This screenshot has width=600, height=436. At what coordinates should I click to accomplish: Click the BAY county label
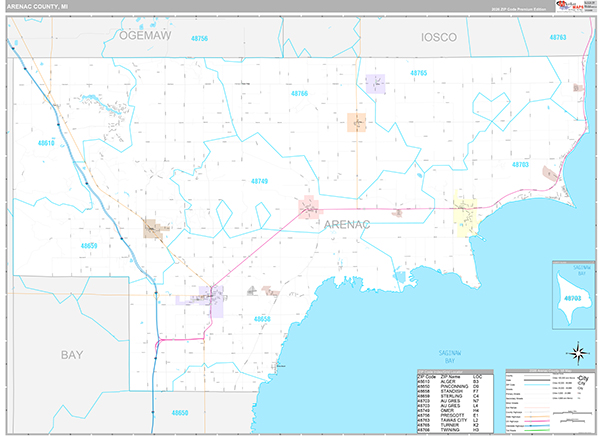(71, 354)
